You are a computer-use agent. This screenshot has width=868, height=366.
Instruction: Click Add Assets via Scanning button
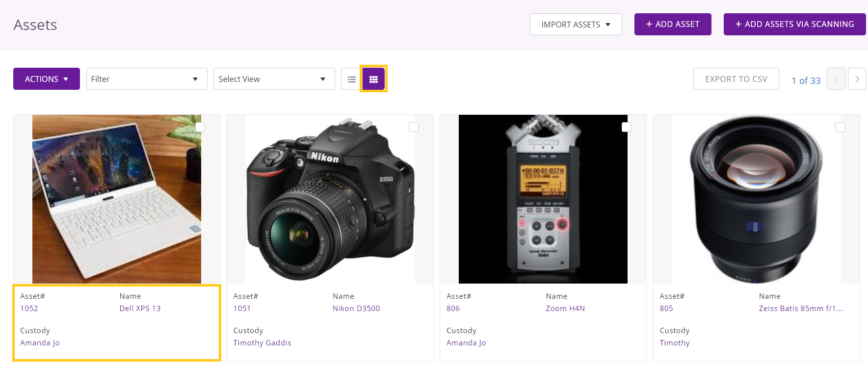pyautogui.click(x=795, y=25)
